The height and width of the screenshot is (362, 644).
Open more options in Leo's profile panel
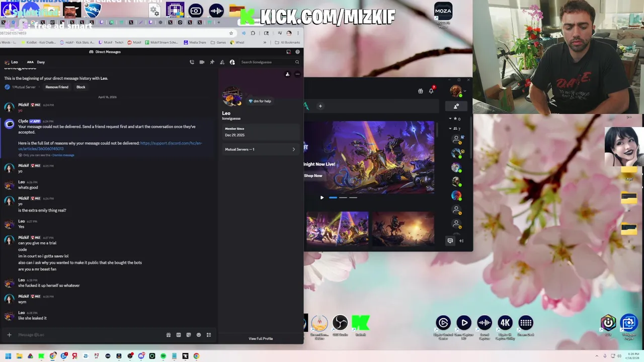297,74
